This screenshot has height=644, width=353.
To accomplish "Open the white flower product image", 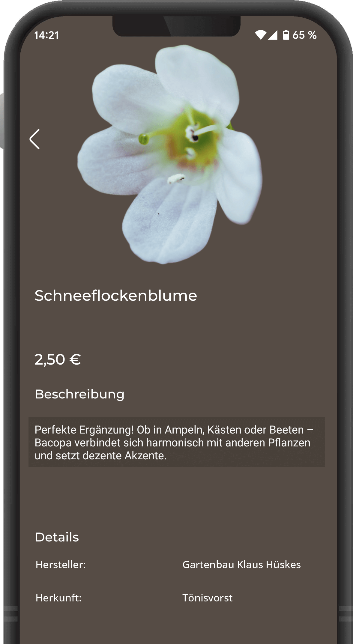I will [170, 154].
